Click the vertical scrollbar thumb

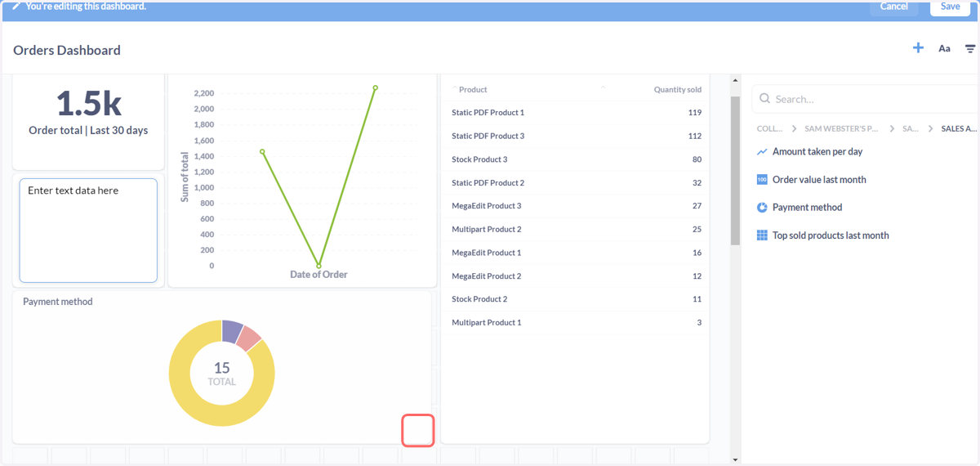[x=735, y=170]
